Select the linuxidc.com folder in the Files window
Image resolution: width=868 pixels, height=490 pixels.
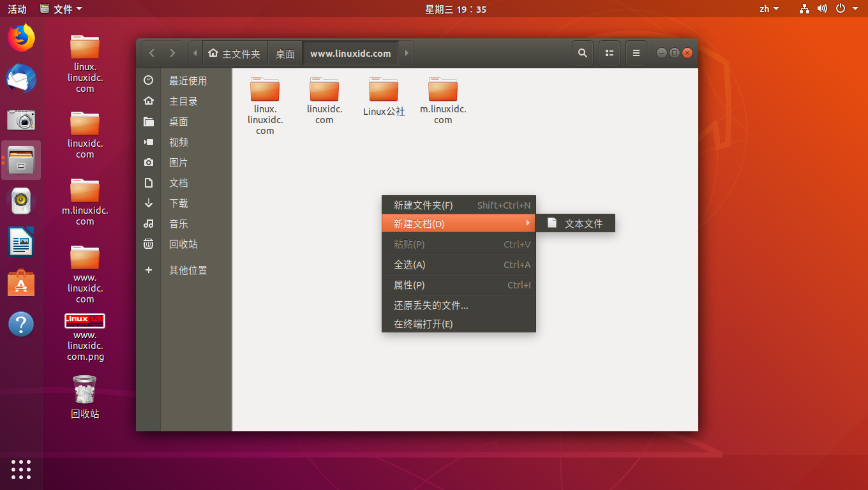324,100
